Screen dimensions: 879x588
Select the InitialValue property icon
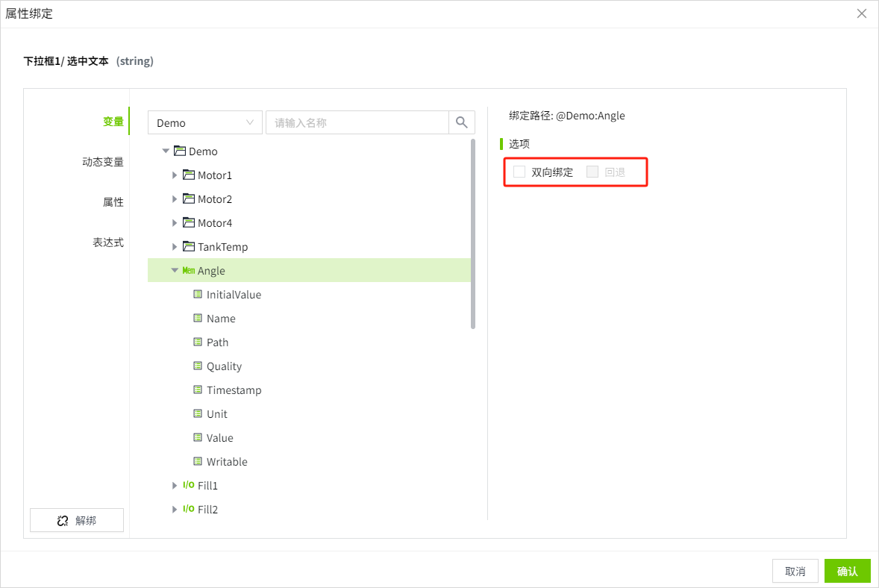(x=198, y=295)
